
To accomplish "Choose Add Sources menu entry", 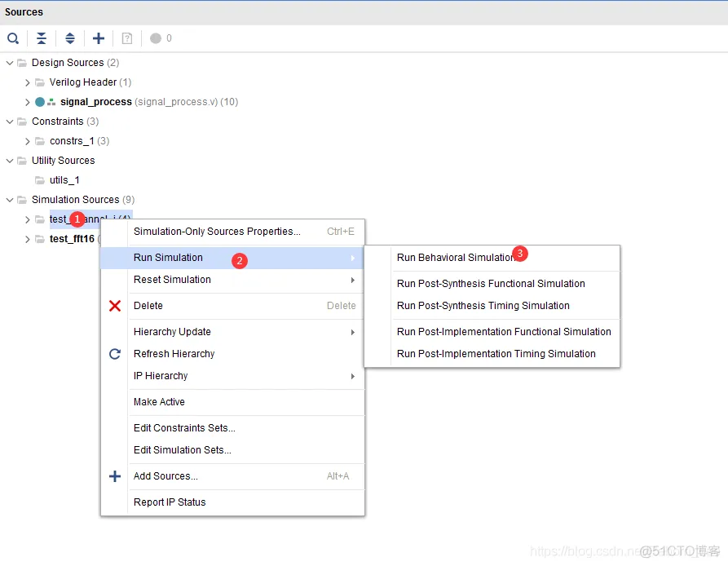I will point(232,476).
